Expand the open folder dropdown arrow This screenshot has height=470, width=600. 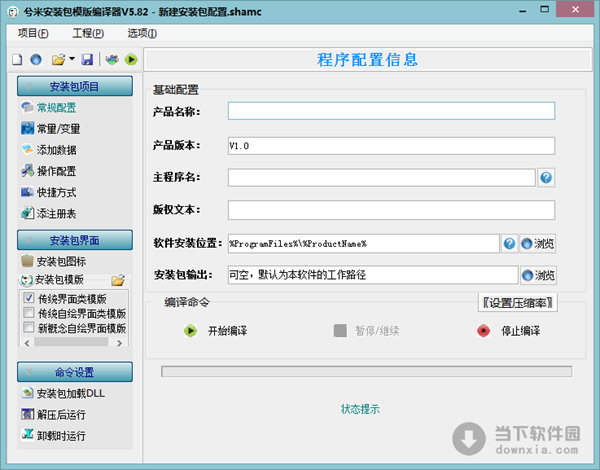click(72, 59)
